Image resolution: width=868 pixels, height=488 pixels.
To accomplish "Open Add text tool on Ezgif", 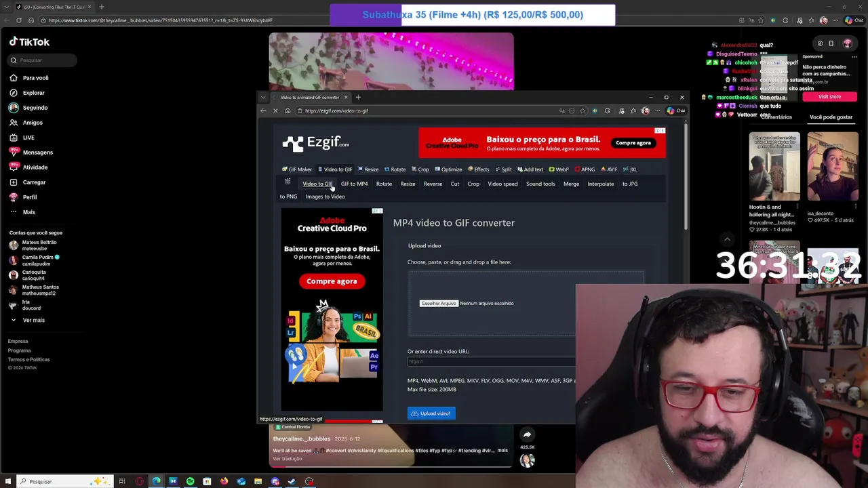I will pos(530,169).
